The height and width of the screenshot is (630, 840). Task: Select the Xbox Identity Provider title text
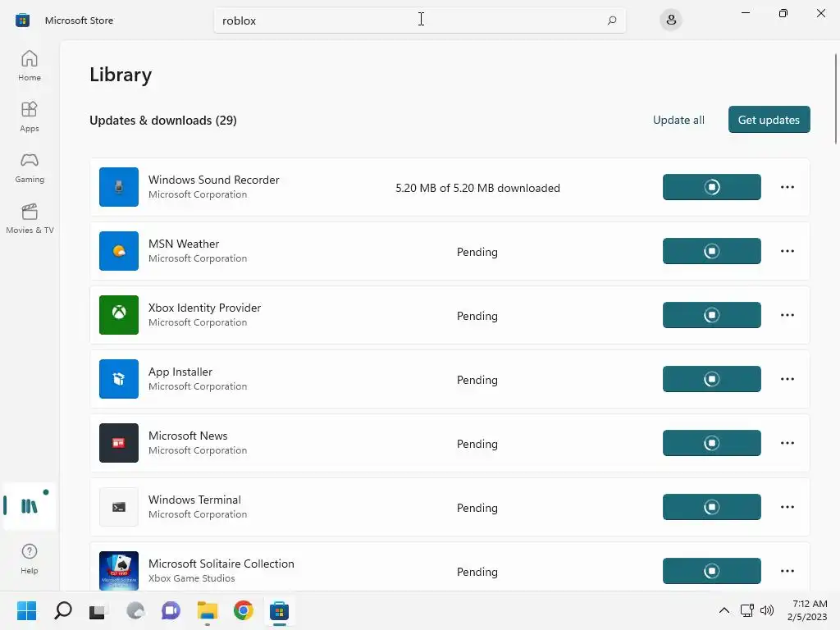coord(204,308)
